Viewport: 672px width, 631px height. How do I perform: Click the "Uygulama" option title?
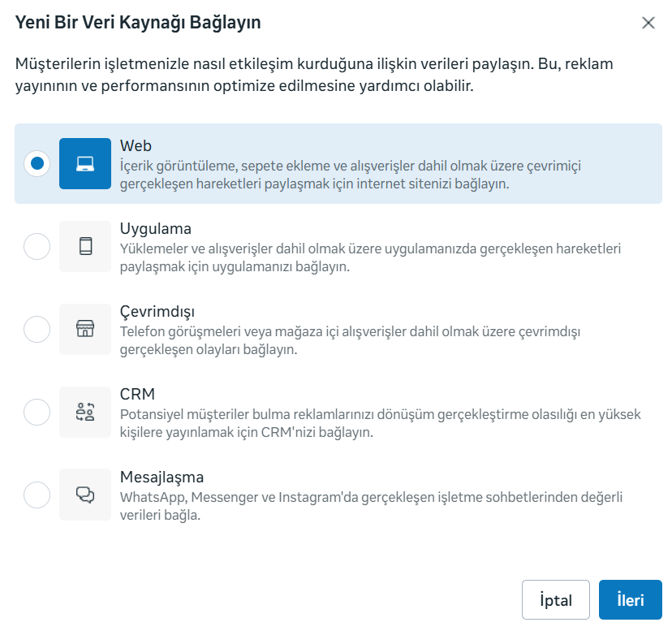[155, 229]
